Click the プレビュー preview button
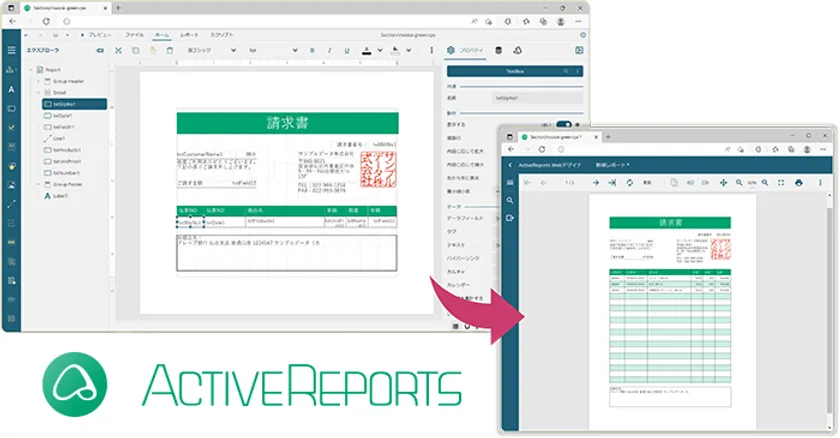 click(98, 34)
